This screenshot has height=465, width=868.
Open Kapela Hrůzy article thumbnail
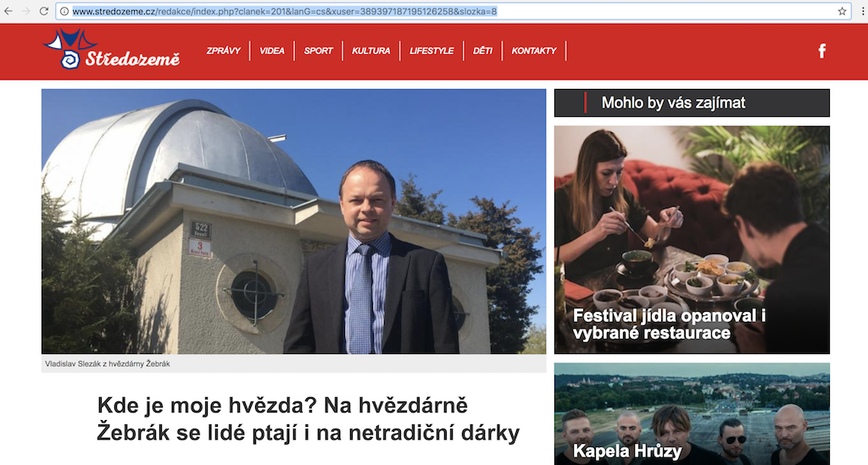pos(692,413)
